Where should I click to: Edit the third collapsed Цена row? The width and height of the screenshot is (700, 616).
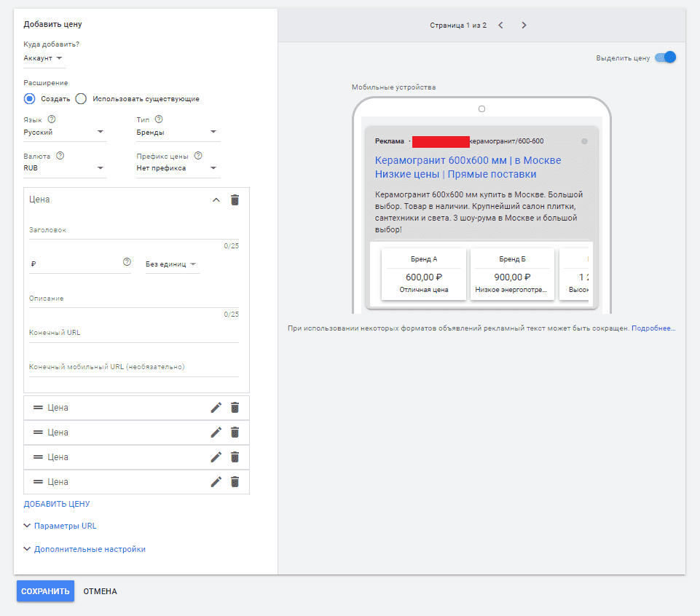(216, 457)
